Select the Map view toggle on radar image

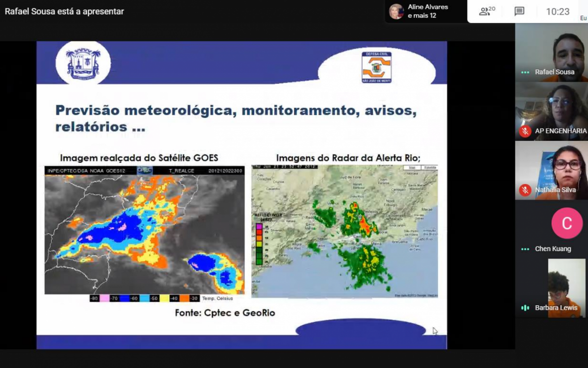click(412, 168)
